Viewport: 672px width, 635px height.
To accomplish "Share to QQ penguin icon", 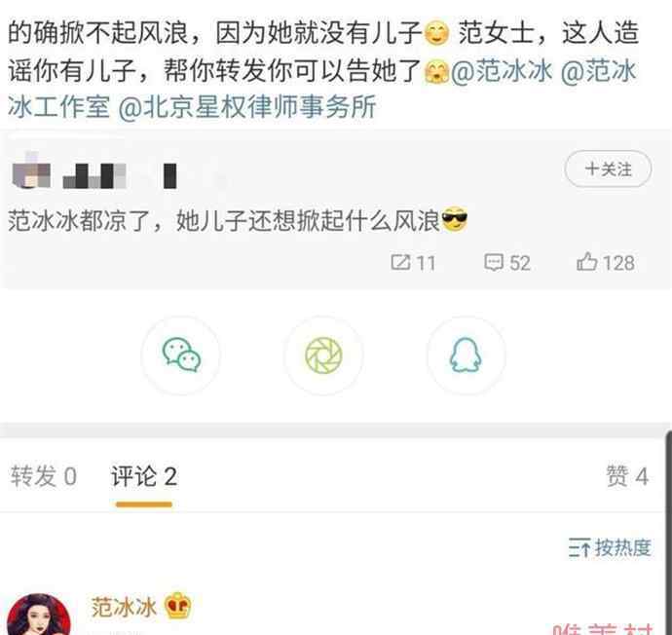I will tap(466, 355).
